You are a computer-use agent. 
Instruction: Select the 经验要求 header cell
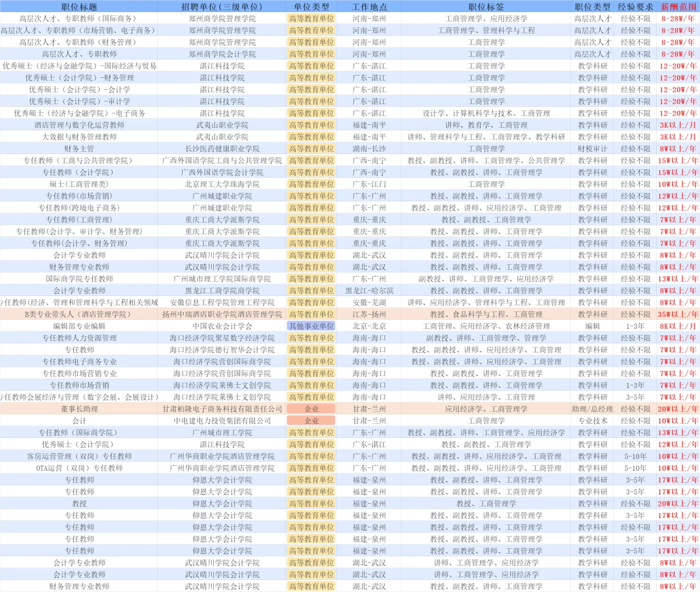[x=635, y=7]
